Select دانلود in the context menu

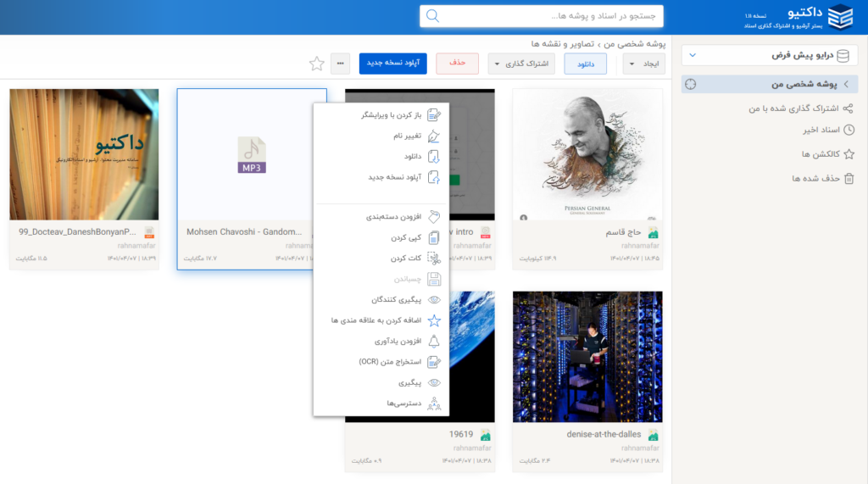pos(382,157)
